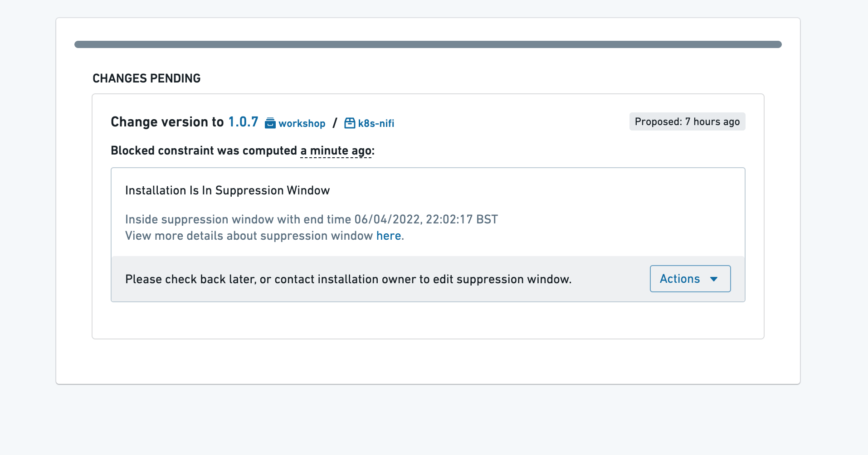Screen dimensions: 868x455
Task: Click the 'Please check back later' message
Action: tap(348, 279)
